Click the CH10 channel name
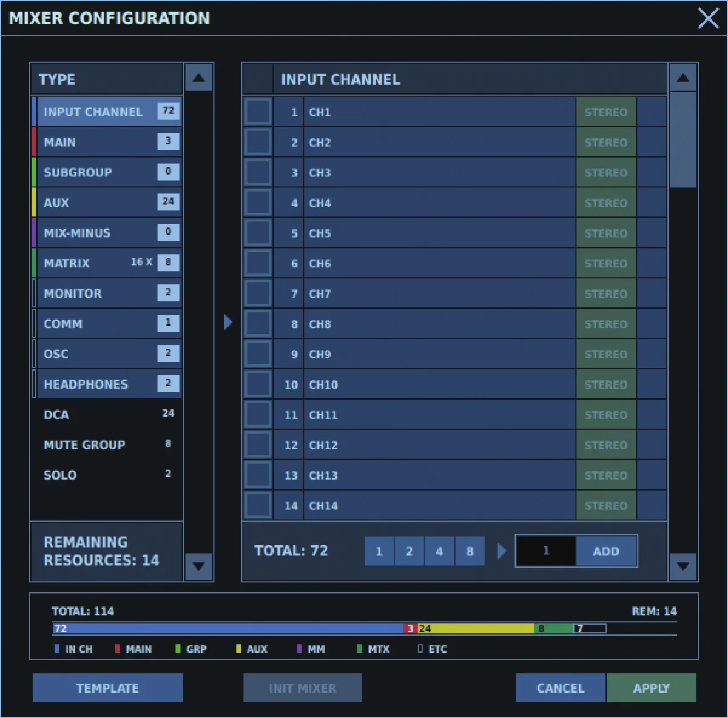Image resolution: width=728 pixels, height=718 pixels. point(323,384)
